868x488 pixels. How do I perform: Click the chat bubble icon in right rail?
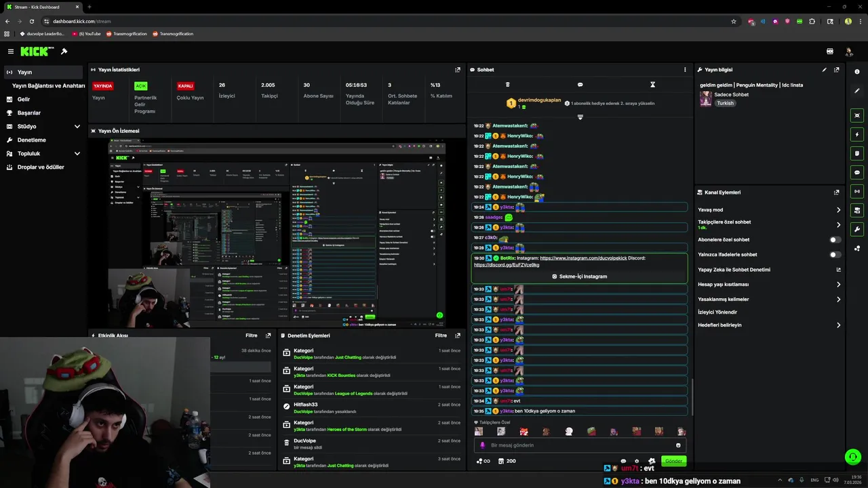857,172
